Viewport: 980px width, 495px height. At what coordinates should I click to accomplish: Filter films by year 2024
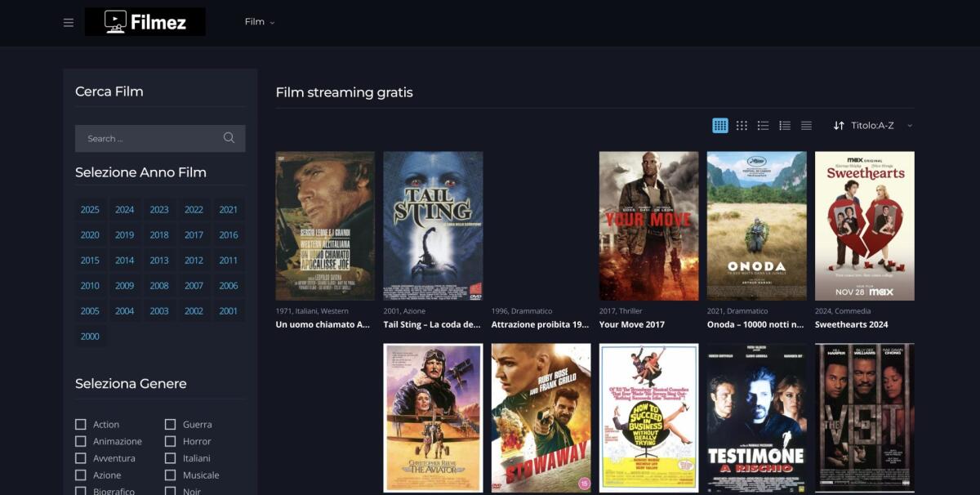pyautogui.click(x=124, y=209)
